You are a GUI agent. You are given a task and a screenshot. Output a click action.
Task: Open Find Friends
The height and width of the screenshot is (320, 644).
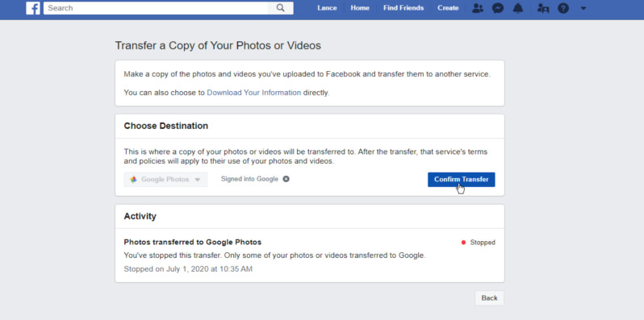click(x=404, y=8)
